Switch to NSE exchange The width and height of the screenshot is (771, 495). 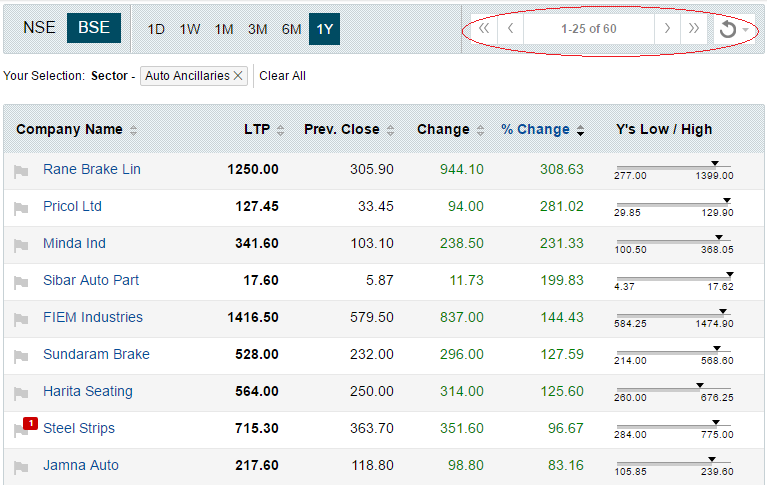[40, 28]
